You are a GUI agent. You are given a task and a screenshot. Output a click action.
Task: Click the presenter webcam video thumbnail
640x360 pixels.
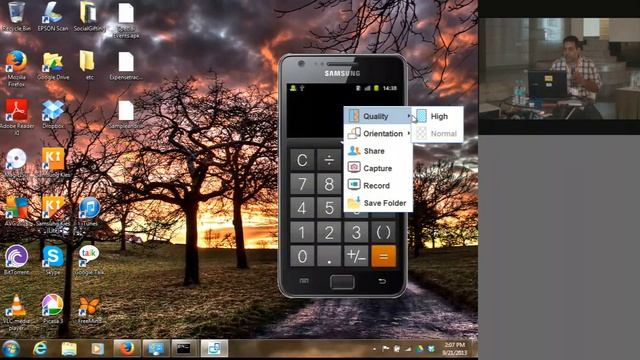tap(559, 69)
